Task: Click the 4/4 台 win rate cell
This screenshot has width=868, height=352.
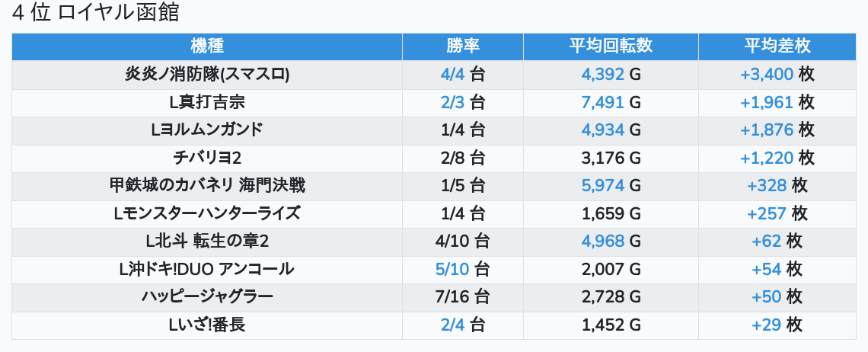Action: click(462, 75)
